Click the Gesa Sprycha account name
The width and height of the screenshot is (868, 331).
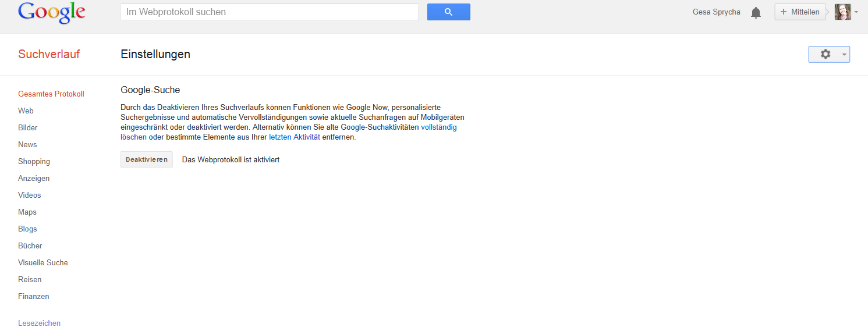(717, 12)
